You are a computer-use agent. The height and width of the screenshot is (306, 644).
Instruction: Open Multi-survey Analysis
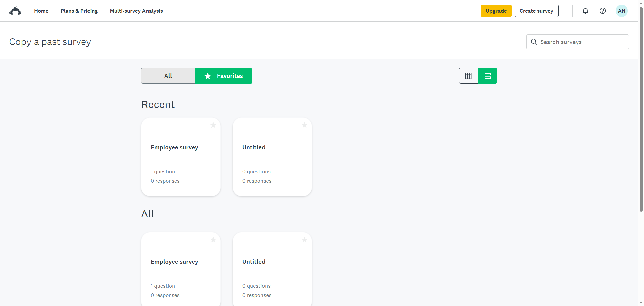(136, 11)
